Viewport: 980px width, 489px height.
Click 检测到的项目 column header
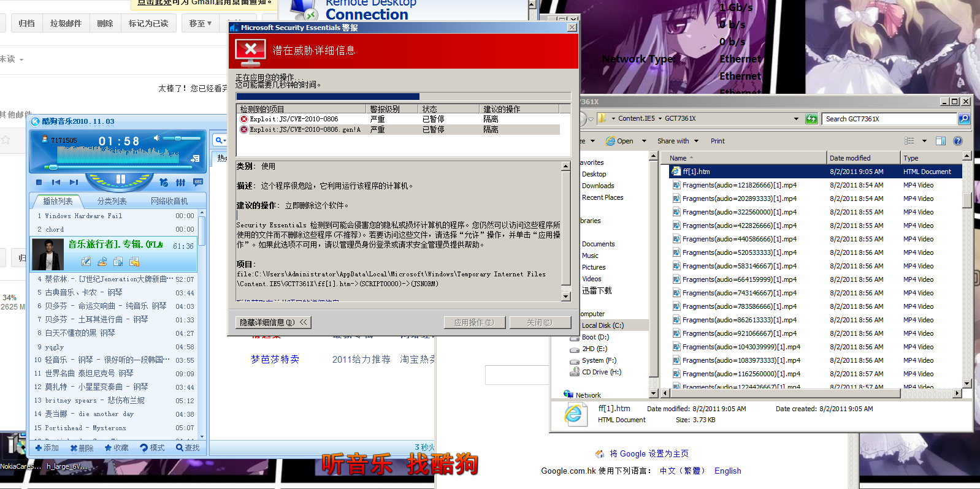tap(302, 108)
